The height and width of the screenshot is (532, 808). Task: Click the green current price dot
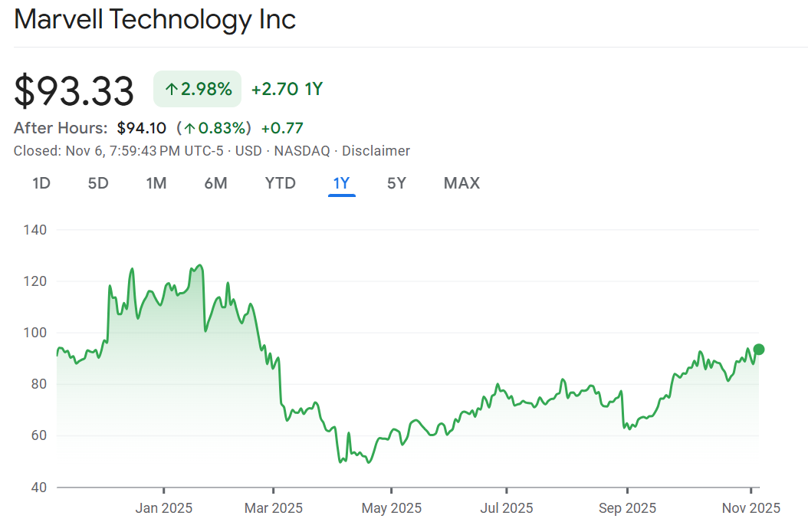coord(759,350)
